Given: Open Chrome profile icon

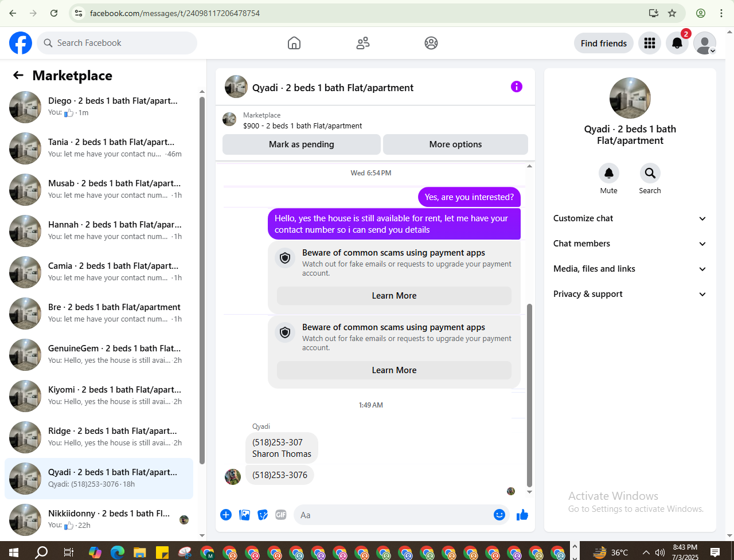Looking at the screenshot, I should tap(701, 13).
